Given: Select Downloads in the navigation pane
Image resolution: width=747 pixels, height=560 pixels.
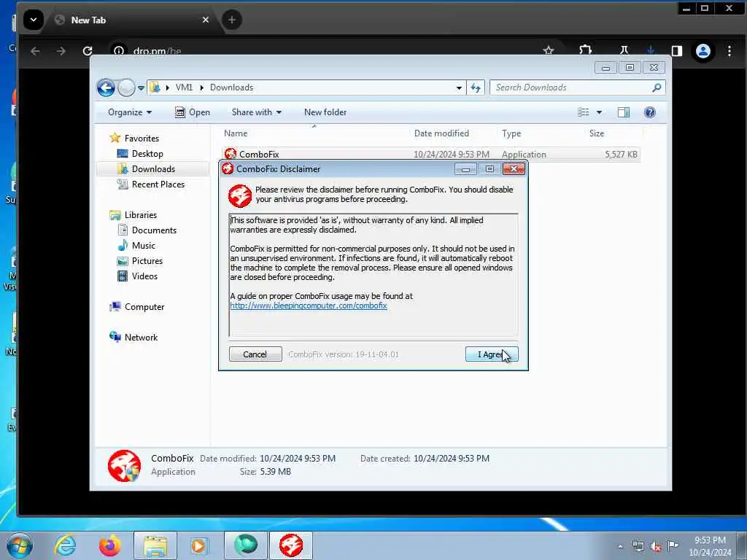Looking at the screenshot, I should (153, 169).
